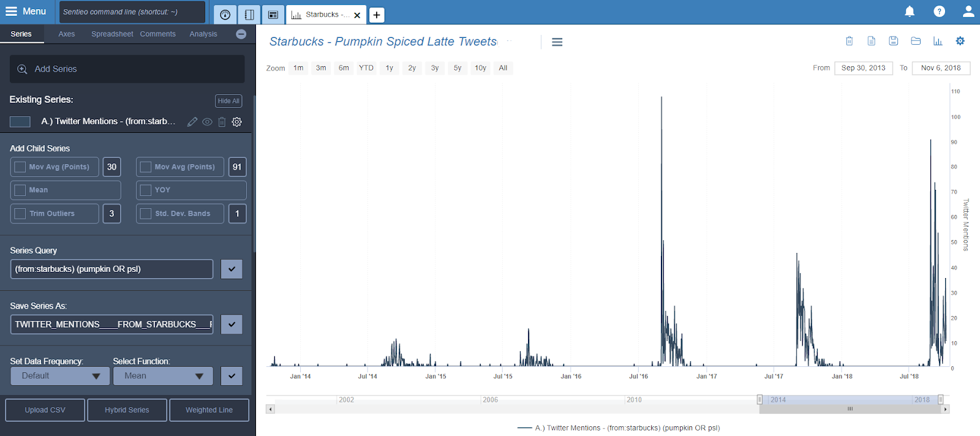Viewport: 980px width, 436px height.
Task: Click the chart trash icon
Action: (x=849, y=41)
